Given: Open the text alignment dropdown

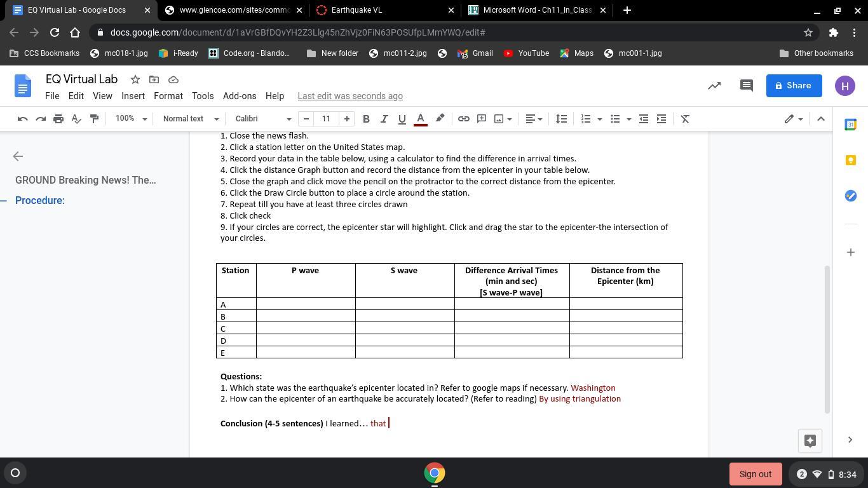Looking at the screenshot, I should click(x=534, y=119).
